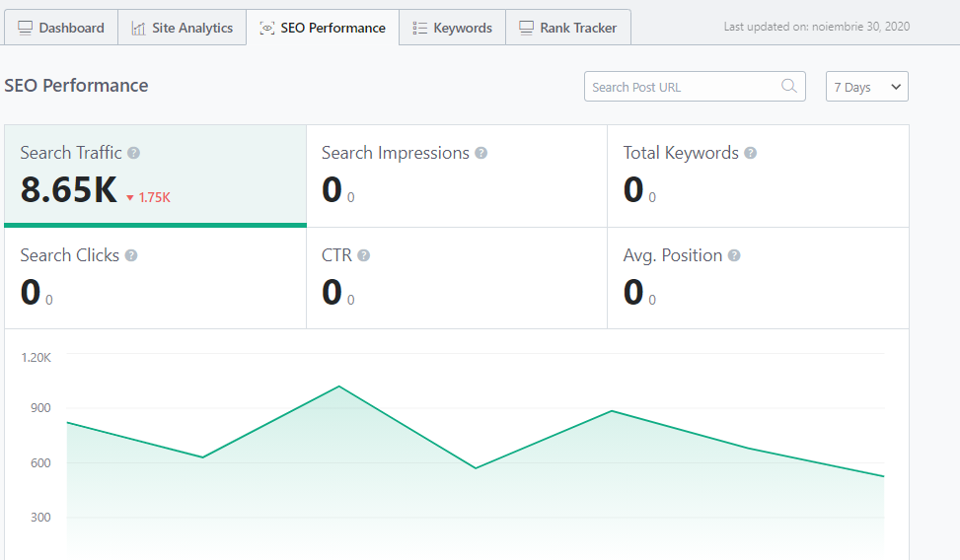The image size is (960, 560).
Task: Select the Avg. Position metric card
Action: pos(757,278)
